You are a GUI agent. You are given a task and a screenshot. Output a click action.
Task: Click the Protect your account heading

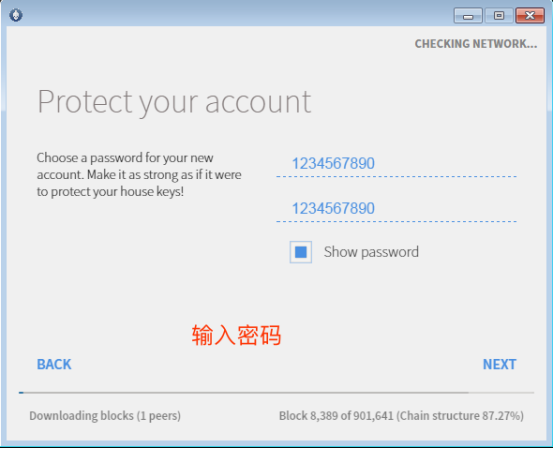174,102
